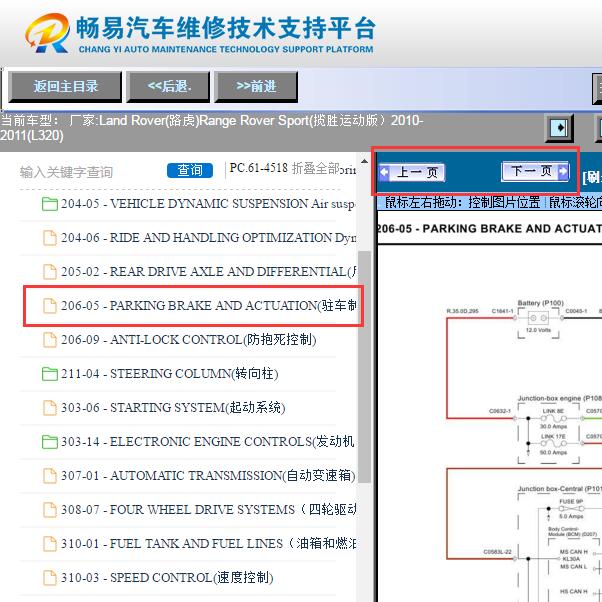The image size is (602, 602).
Task: Expand 303-14 Electronic Engine Controls folder icon
Action: pos(50,442)
